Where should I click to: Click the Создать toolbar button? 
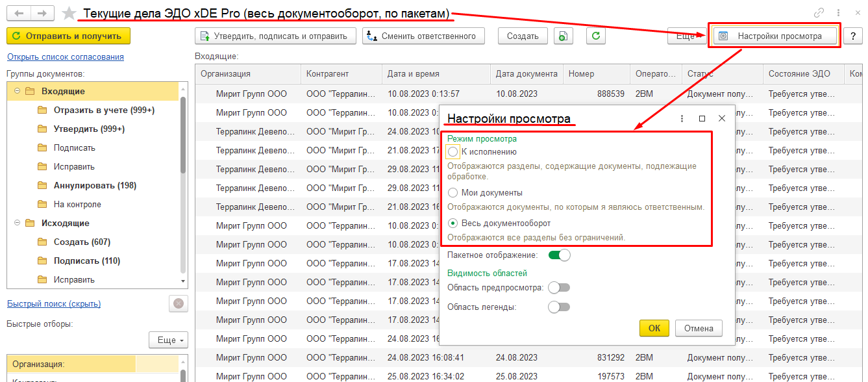(x=523, y=36)
